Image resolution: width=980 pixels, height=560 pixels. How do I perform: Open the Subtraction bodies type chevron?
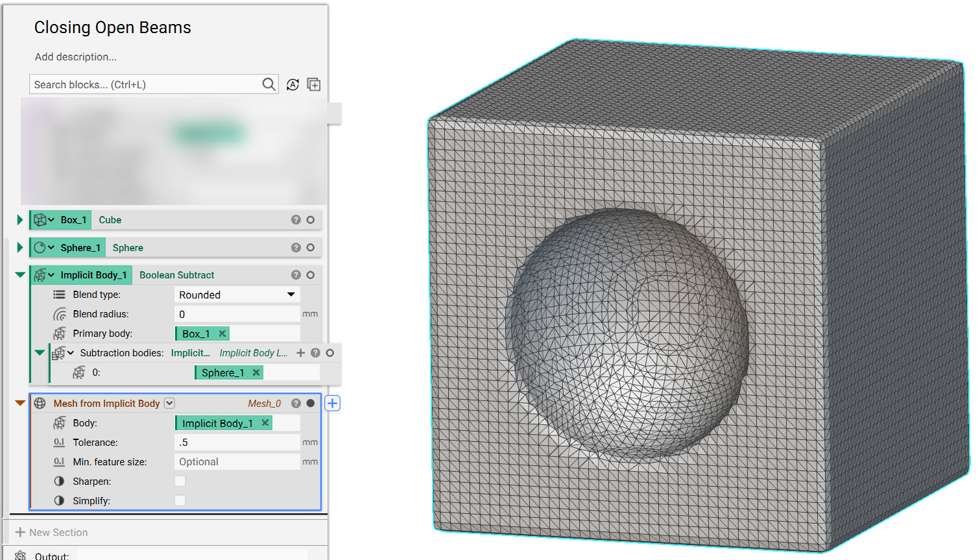click(x=71, y=353)
